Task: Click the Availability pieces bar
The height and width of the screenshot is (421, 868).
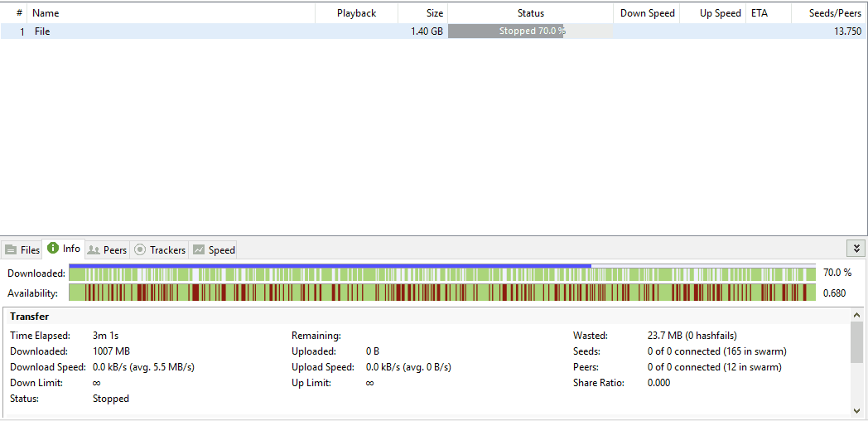Action: coord(442,293)
